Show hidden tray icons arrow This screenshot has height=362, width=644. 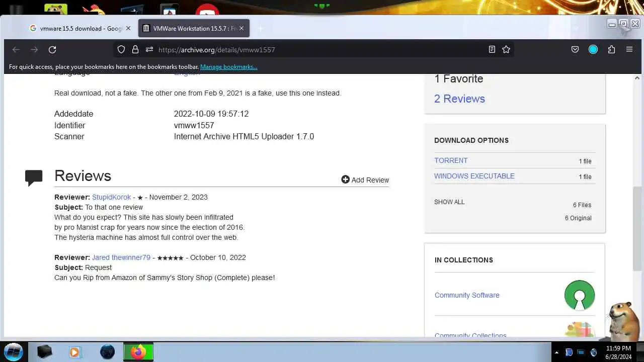pos(556,353)
